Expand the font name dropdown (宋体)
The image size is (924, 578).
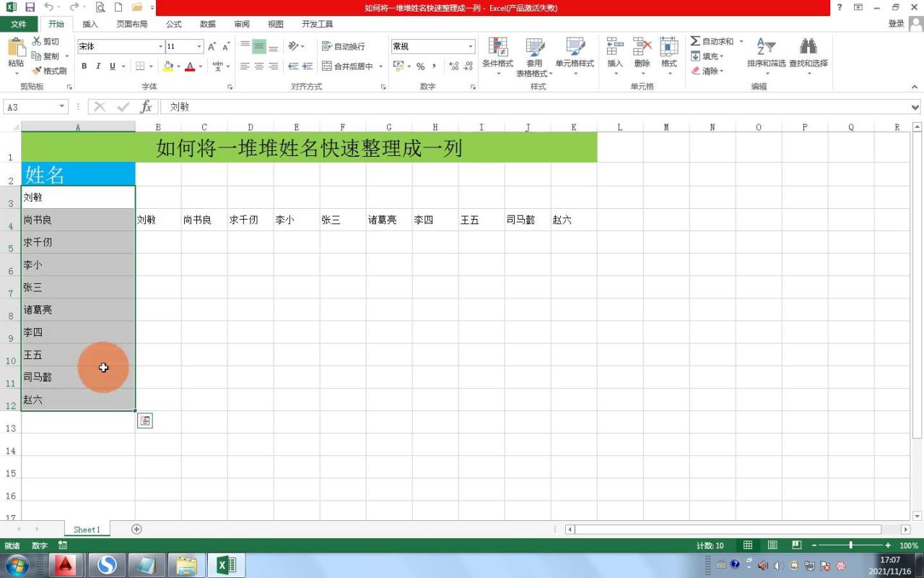point(160,46)
